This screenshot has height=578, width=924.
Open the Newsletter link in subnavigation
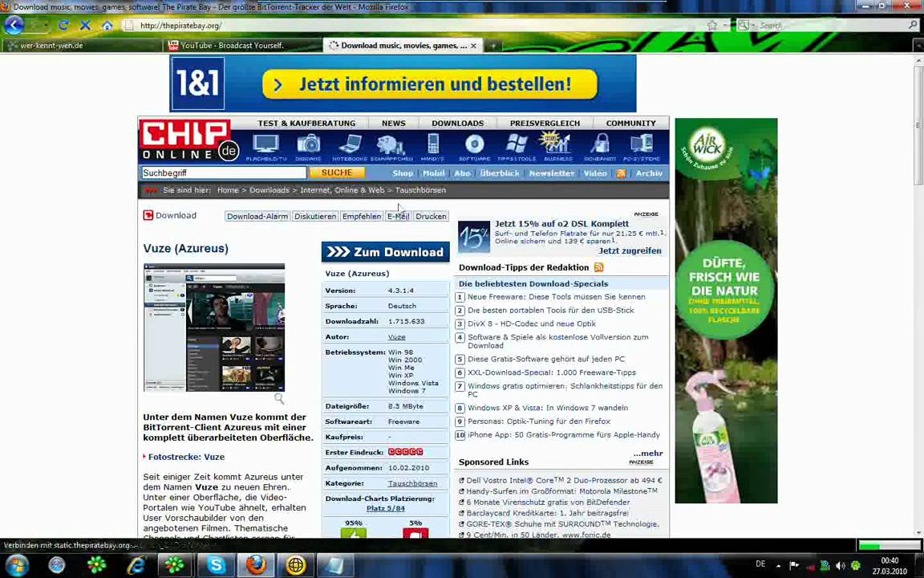click(552, 173)
